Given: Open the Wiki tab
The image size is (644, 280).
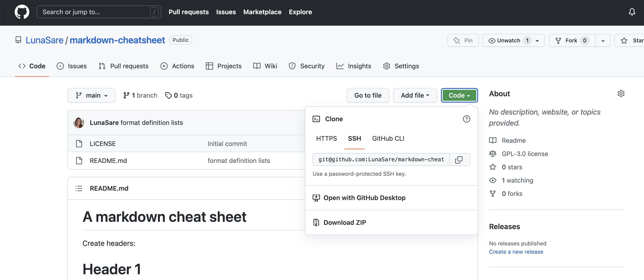Looking at the screenshot, I should [265, 66].
